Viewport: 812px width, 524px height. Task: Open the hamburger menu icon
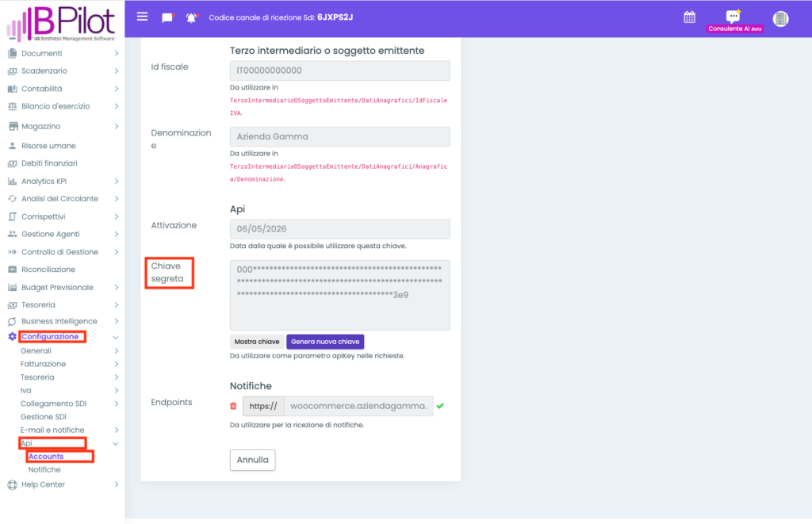142,17
